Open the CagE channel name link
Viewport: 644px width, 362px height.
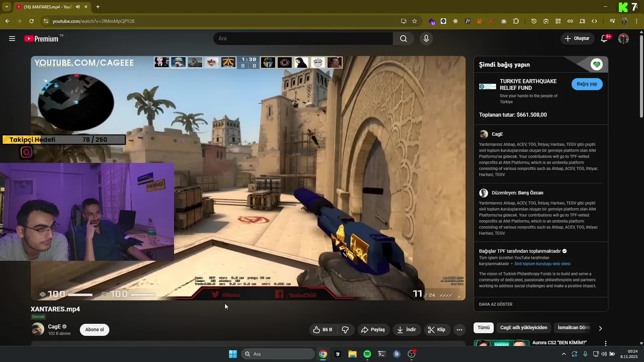coord(54,327)
